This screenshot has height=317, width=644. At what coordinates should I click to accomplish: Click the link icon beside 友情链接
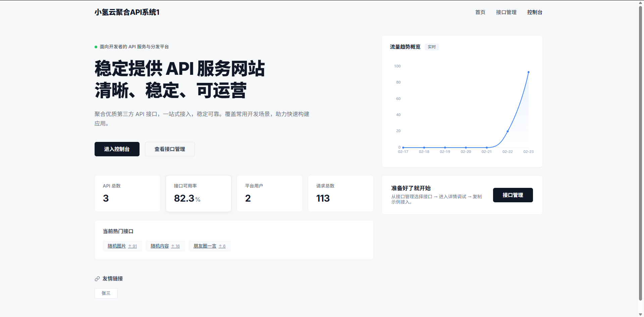(97, 278)
